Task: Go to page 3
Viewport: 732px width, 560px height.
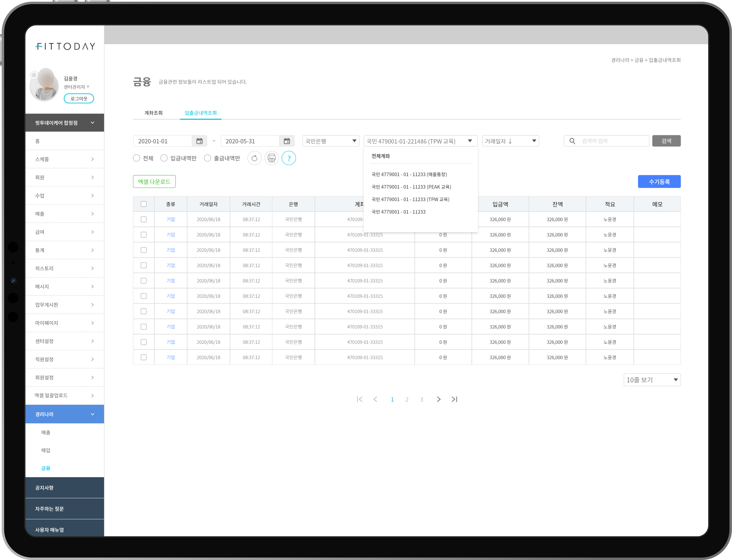Action: click(x=421, y=399)
